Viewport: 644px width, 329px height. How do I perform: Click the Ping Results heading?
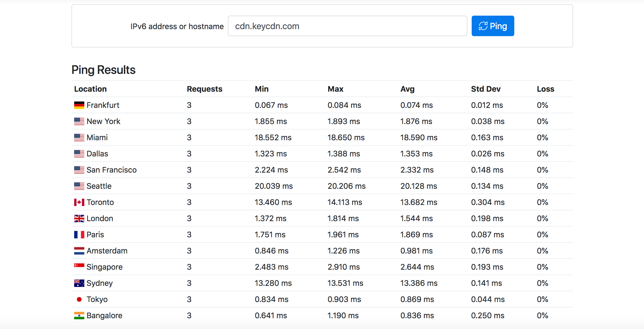(x=104, y=70)
